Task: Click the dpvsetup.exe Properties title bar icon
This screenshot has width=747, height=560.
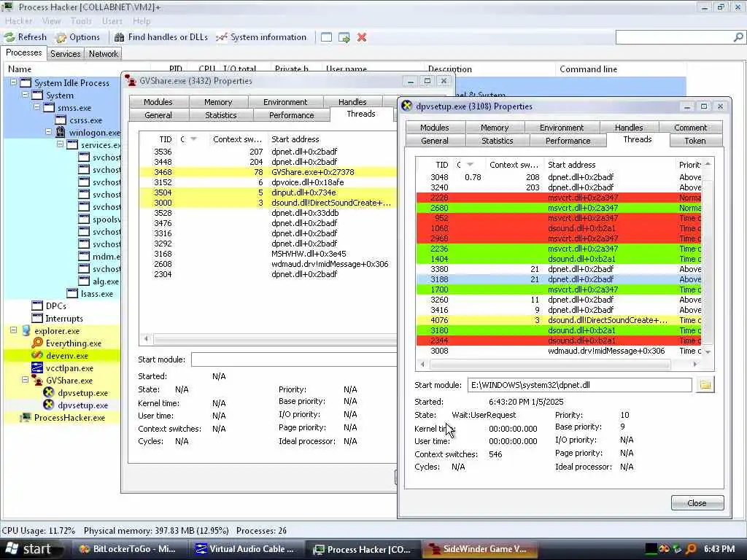Action: pyautogui.click(x=407, y=106)
